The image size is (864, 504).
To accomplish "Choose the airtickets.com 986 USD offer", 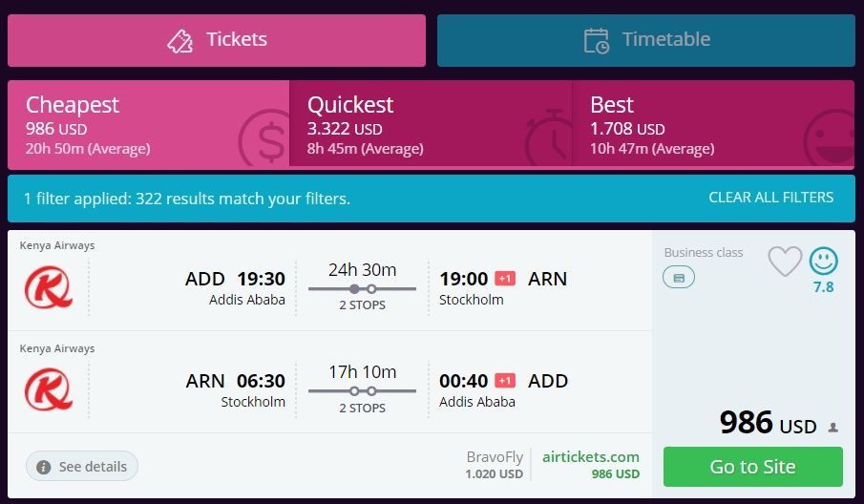I will pyautogui.click(x=591, y=466).
